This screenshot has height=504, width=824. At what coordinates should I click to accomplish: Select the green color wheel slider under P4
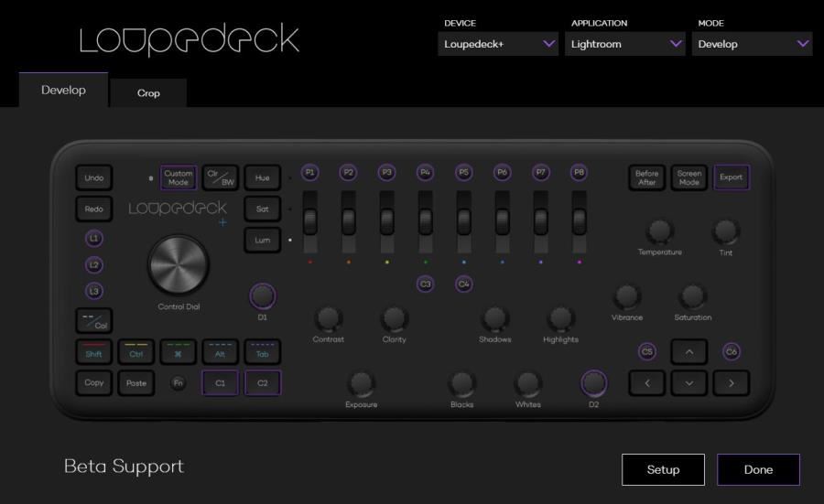(x=425, y=221)
